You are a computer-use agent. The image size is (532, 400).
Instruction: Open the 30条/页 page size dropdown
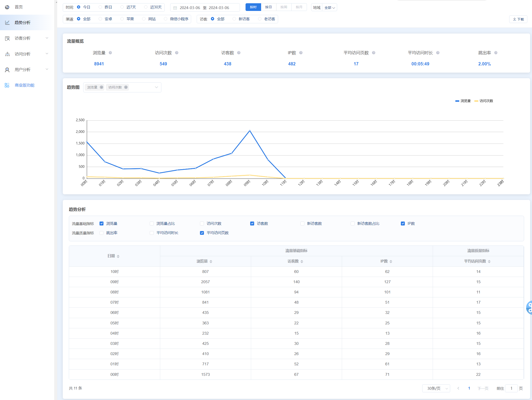[436, 388]
